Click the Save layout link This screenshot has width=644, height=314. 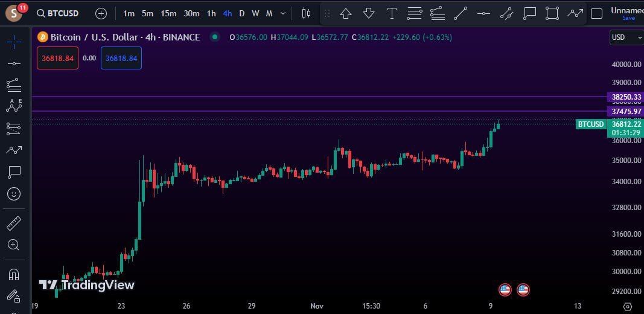pos(628,18)
